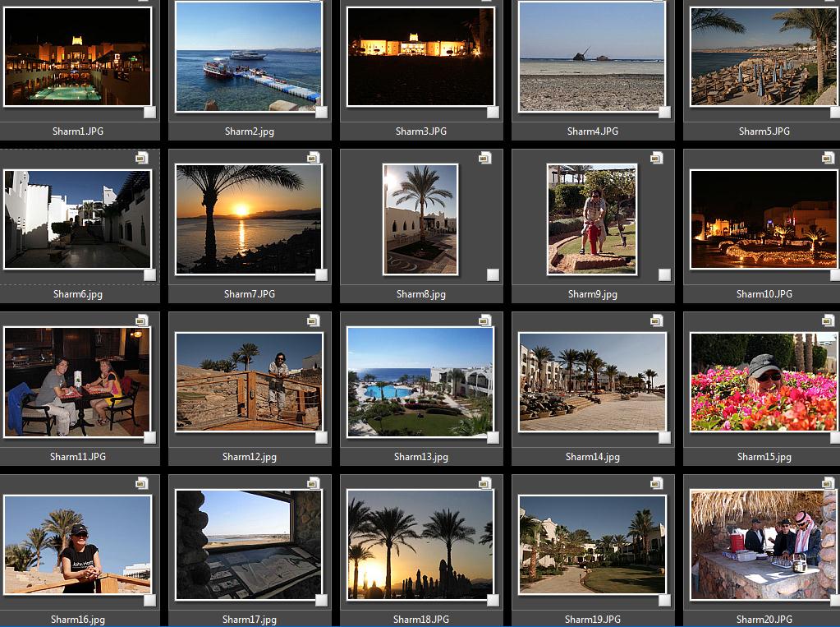Select the night pool photo Sharm1.JPG

(78, 57)
